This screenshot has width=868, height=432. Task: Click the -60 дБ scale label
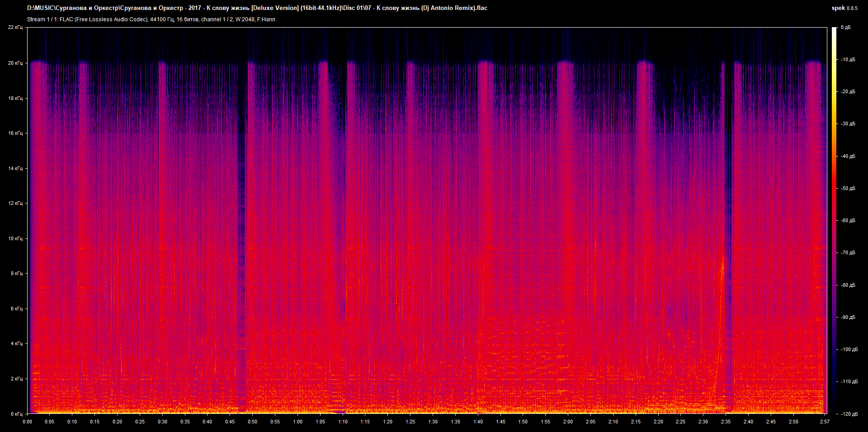tap(848, 221)
